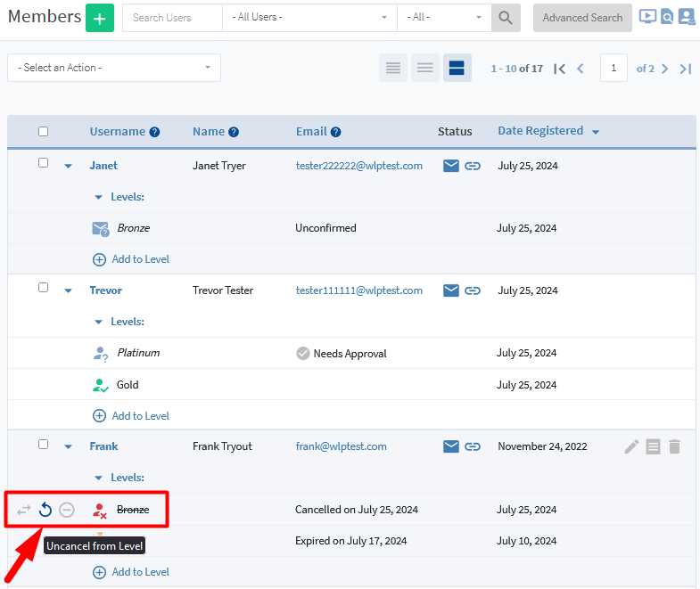Click link icon in Janet's row
This screenshot has width=700, height=589.
tap(473, 166)
